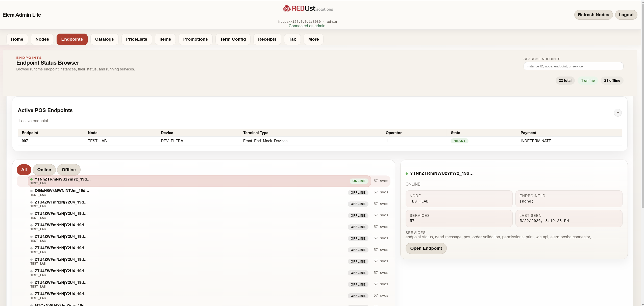Viewport: 644px width, 306px height.
Task: Click the Active POS Endpoints heading
Action: (45, 110)
